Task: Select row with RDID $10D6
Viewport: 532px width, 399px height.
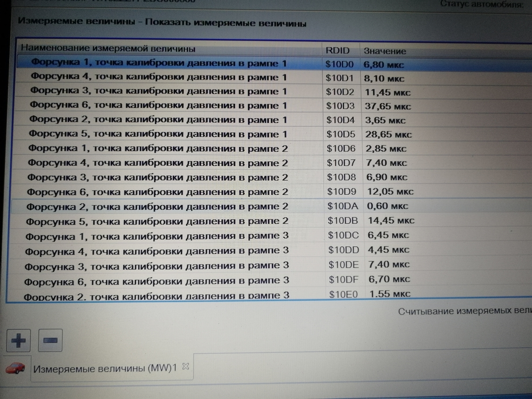Action: (x=341, y=149)
